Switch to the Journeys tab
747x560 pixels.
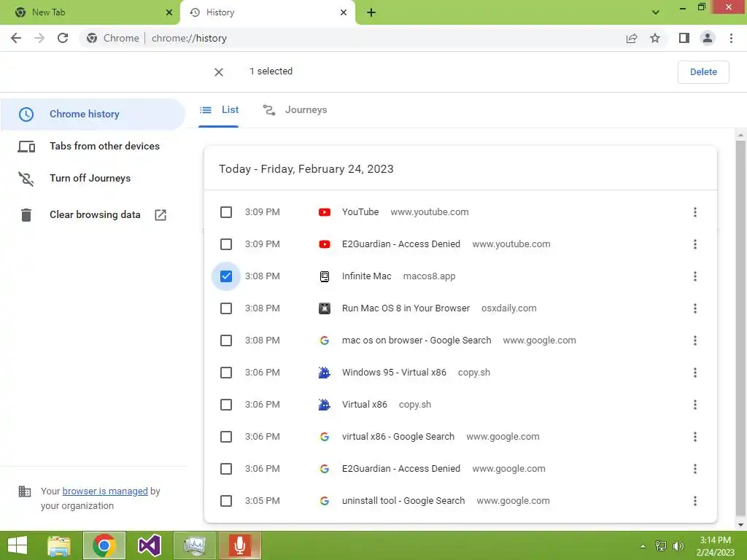[295, 110]
